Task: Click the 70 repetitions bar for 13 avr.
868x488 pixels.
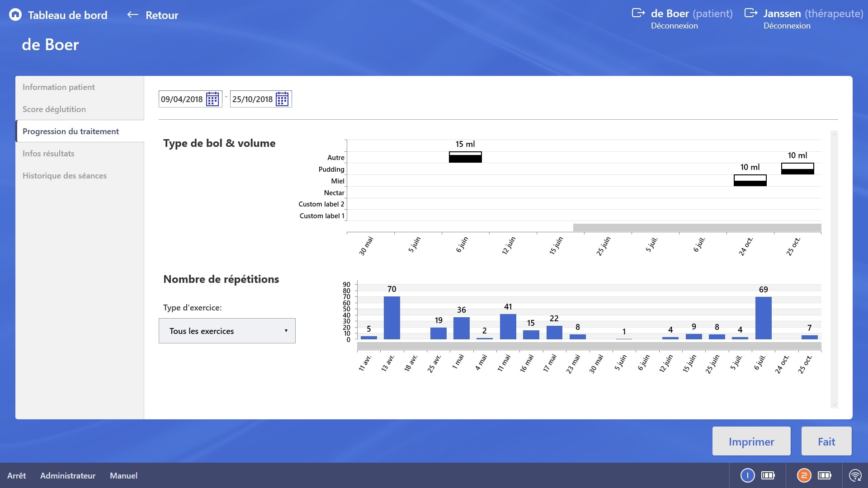Action: [x=392, y=318]
